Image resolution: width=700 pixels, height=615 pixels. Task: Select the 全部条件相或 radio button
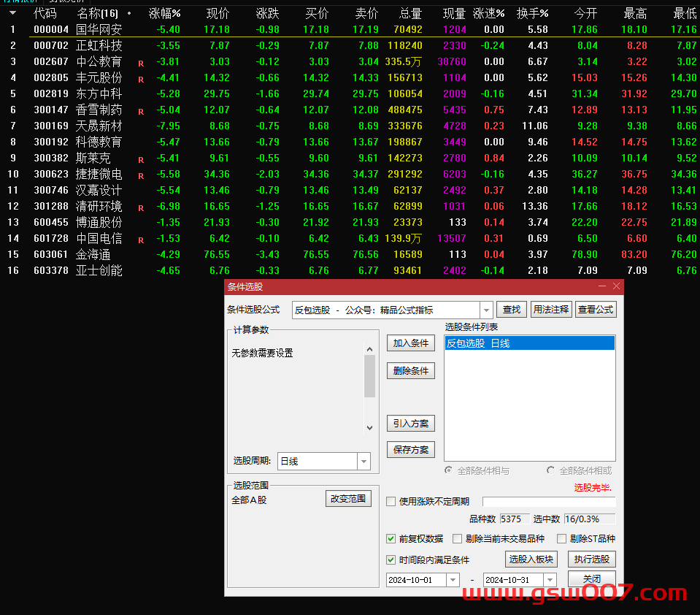(x=551, y=470)
